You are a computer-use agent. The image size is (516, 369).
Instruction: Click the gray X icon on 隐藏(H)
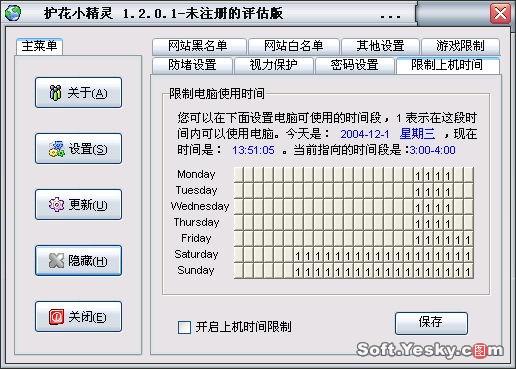point(56,260)
